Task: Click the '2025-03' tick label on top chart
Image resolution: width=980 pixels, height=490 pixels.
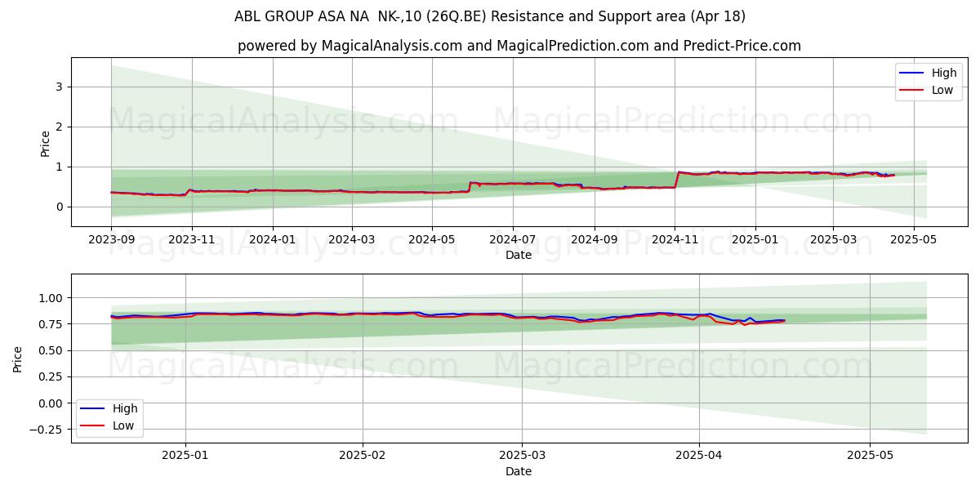Action: [833, 239]
